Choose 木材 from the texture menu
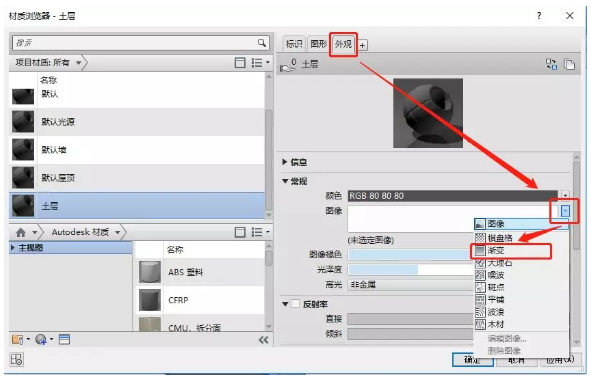The height and width of the screenshot is (381, 591). 521,324
